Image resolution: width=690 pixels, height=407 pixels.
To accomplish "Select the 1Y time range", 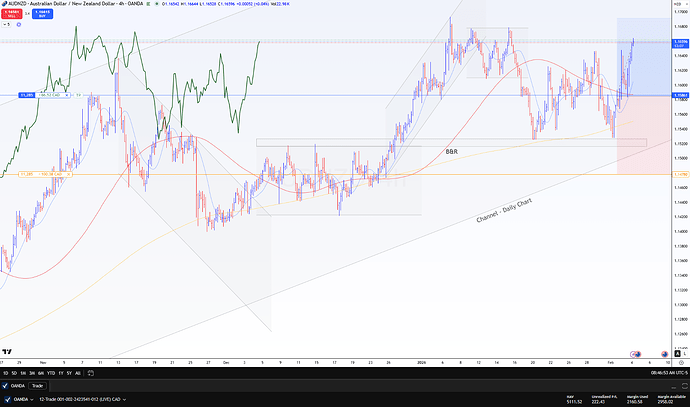I will click(61, 373).
